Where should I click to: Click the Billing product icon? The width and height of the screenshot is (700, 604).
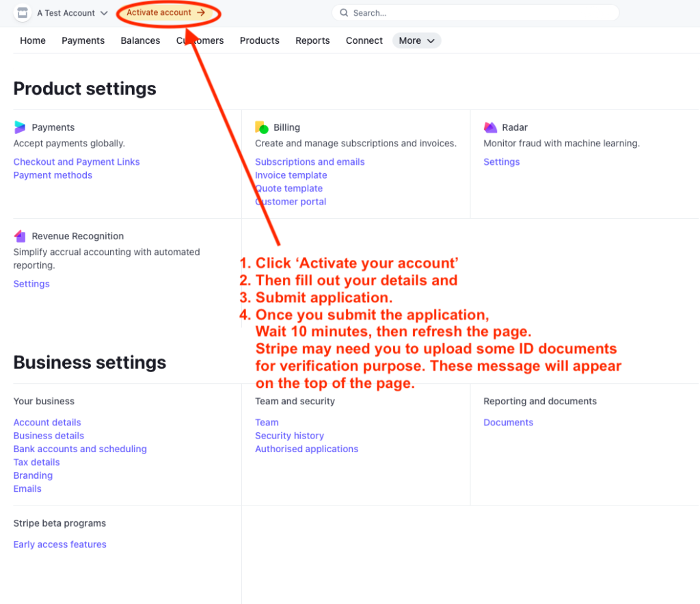(262, 127)
